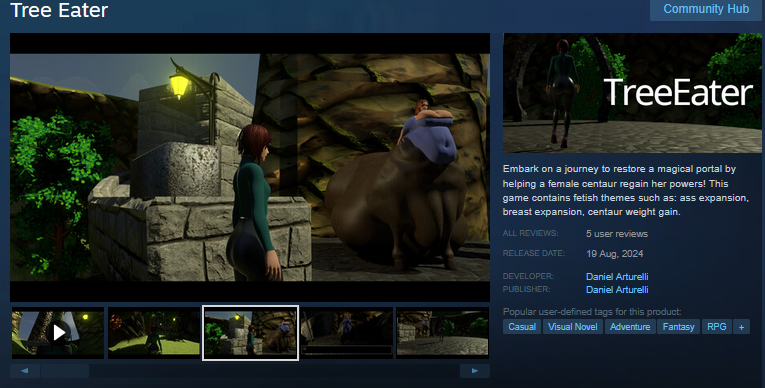The image size is (765, 388).
Task: Select the Visual Novel tag
Action: [x=573, y=327]
